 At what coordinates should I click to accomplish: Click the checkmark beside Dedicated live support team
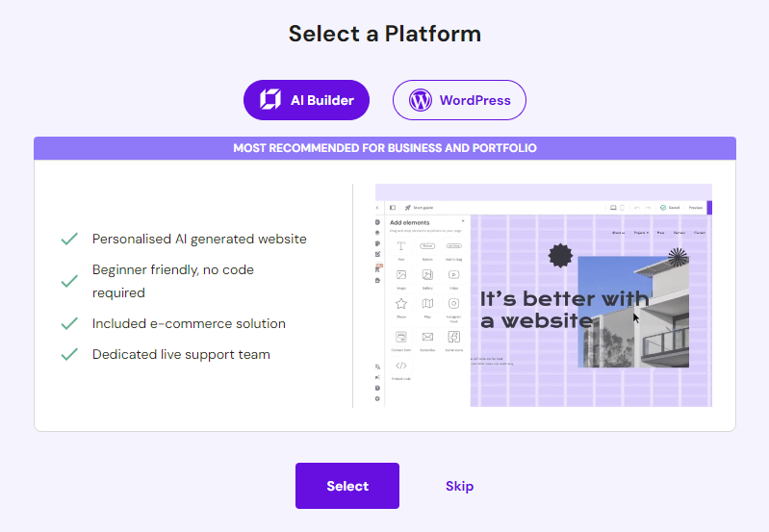(69, 354)
